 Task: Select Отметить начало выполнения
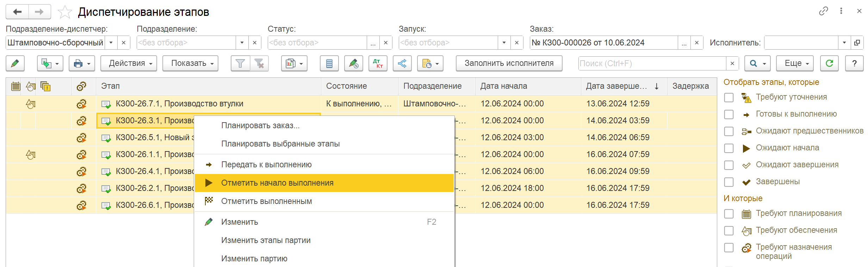[324, 183]
